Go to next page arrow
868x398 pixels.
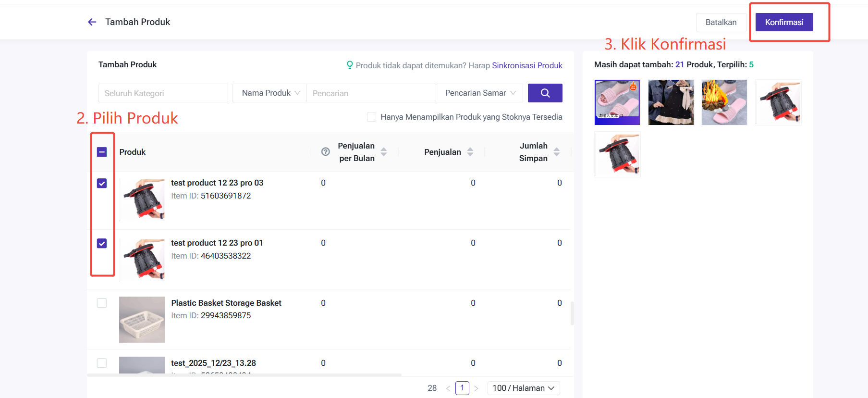476,388
